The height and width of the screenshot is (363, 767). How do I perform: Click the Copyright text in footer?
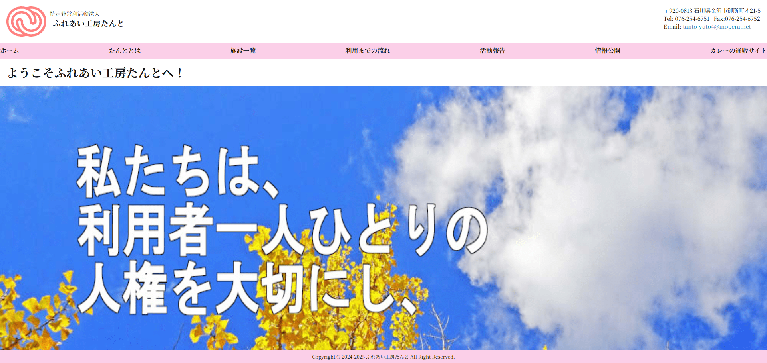[x=384, y=357]
